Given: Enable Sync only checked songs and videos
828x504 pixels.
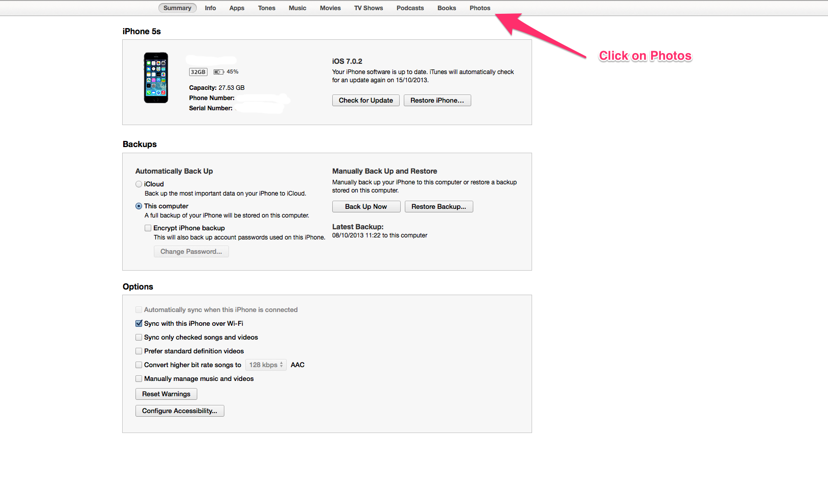Looking at the screenshot, I should point(139,338).
